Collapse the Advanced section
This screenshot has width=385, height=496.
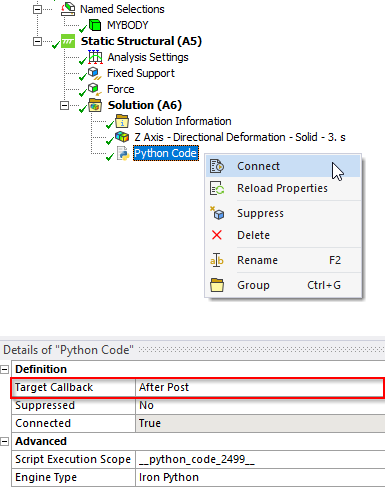5,442
